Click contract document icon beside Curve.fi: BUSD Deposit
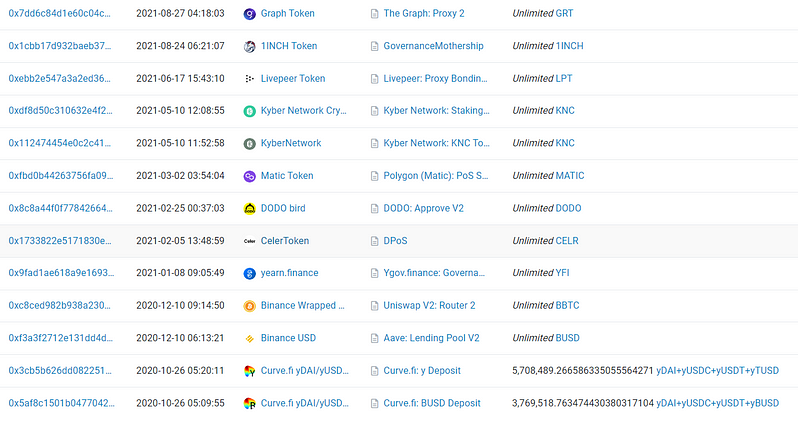 point(375,404)
